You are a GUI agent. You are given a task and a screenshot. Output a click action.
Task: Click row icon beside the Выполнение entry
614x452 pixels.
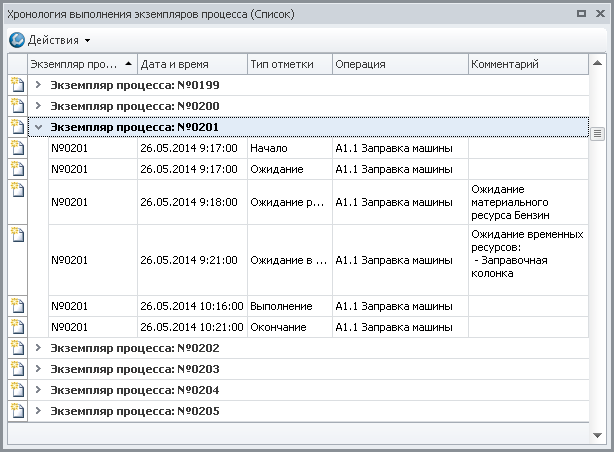tap(17, 306)
